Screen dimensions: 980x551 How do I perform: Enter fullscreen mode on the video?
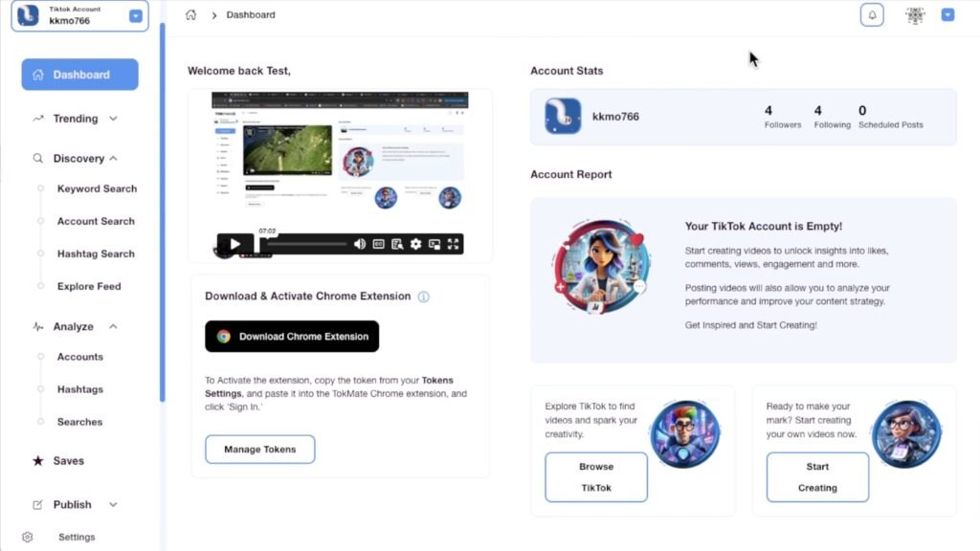[453, 244]
